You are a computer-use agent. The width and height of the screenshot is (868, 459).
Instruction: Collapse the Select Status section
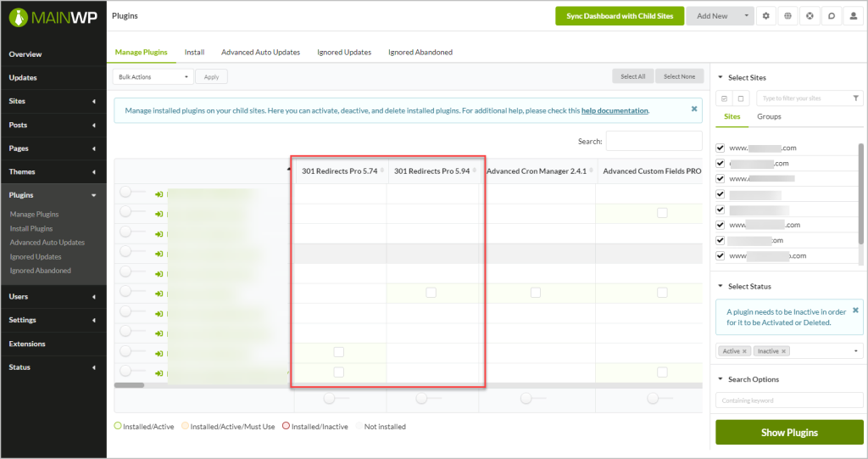(x=721, y=287)
